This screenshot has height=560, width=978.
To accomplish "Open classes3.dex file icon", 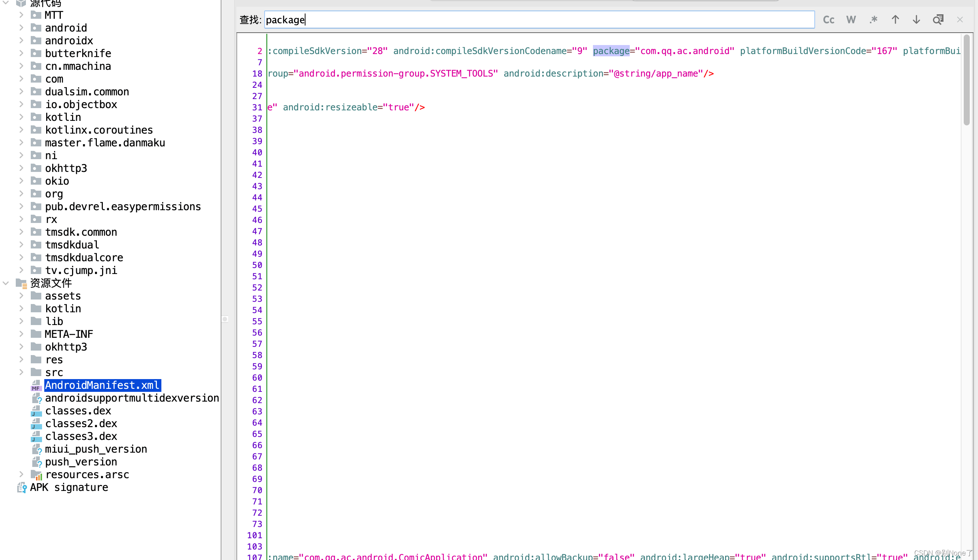I will [x=36, y=436].
